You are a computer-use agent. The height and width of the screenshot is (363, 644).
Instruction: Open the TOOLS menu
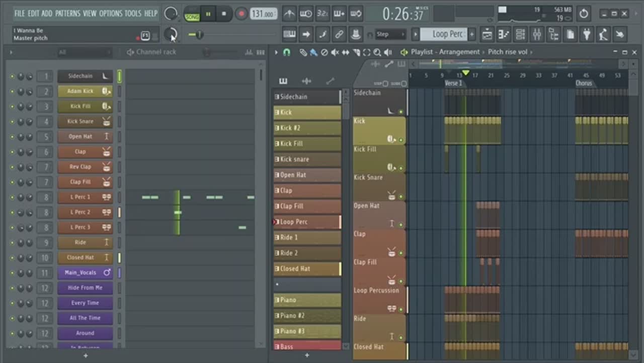click(133, 14)
